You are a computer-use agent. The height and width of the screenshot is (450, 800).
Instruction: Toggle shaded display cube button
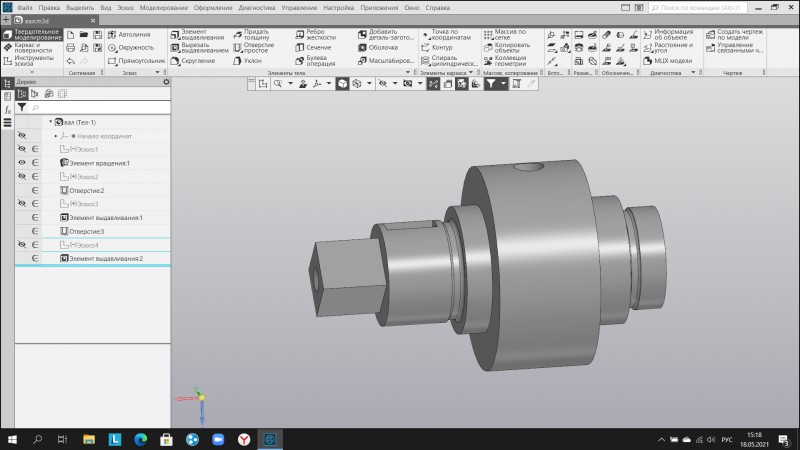[x=342, y=84]
